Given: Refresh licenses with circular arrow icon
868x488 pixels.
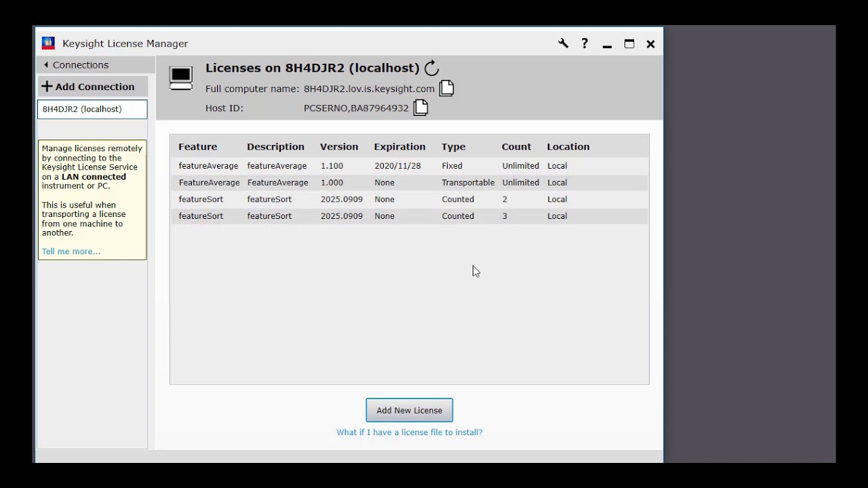Looking at the screenshot, I should pyautogui.click(x=432, y=68).
